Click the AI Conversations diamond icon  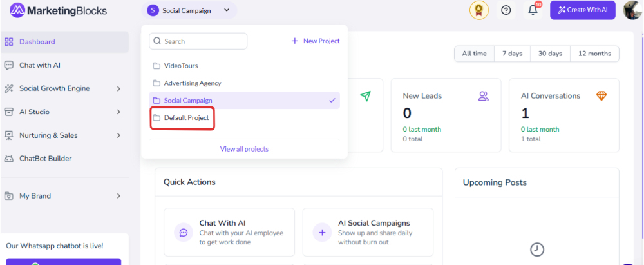tap(601, 96)
